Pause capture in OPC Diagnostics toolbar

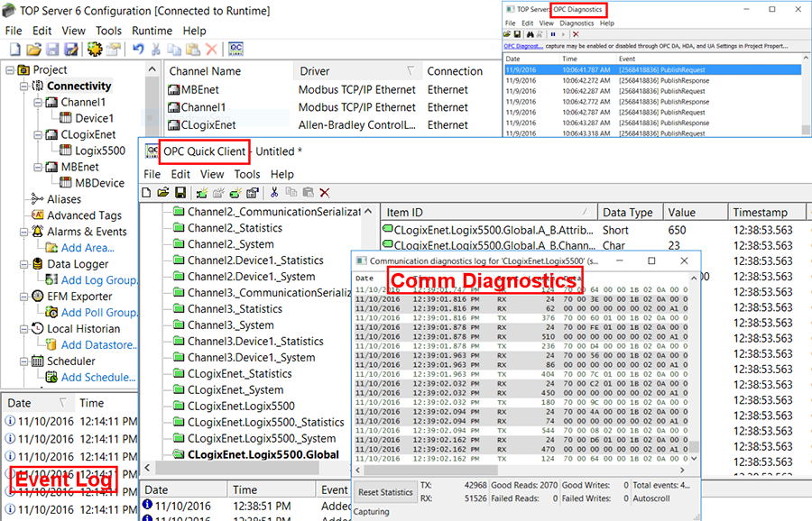[x=551, y=34]
